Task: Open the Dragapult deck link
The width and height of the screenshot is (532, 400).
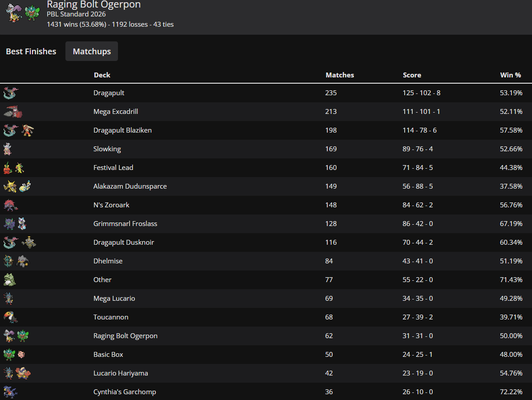Action: 109,93
